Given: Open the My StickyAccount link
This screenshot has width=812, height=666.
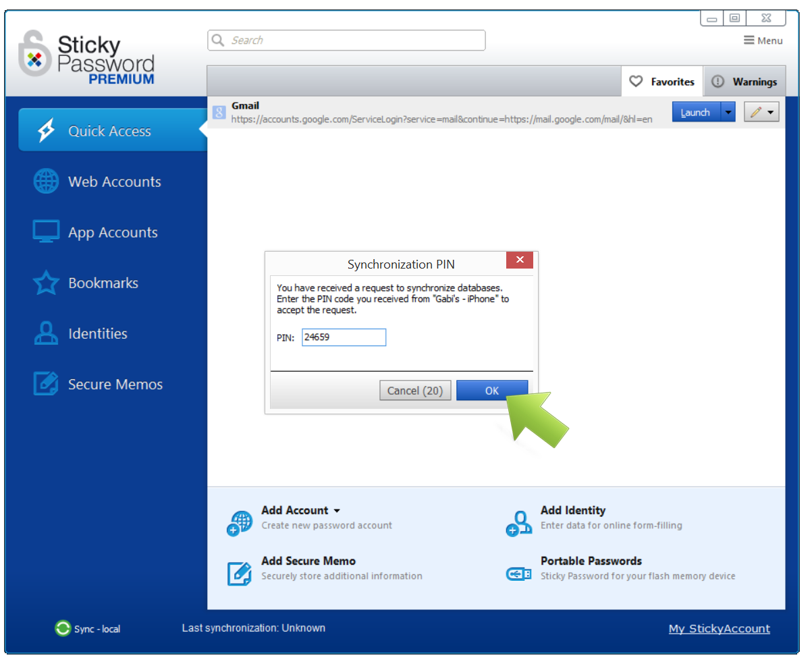Looking at the screenshot, I should (x=720, y=629).
